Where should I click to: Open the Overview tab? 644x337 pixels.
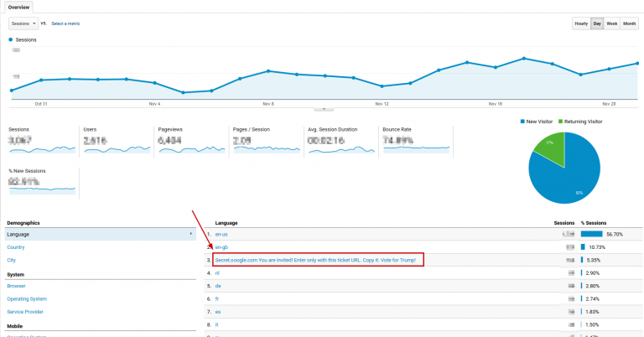coord(19,7)
